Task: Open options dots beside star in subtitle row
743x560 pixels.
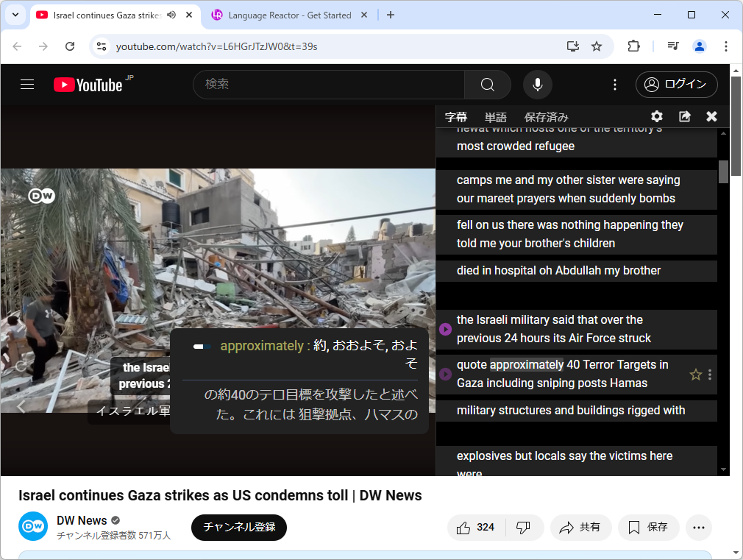Action: [709, 375]
